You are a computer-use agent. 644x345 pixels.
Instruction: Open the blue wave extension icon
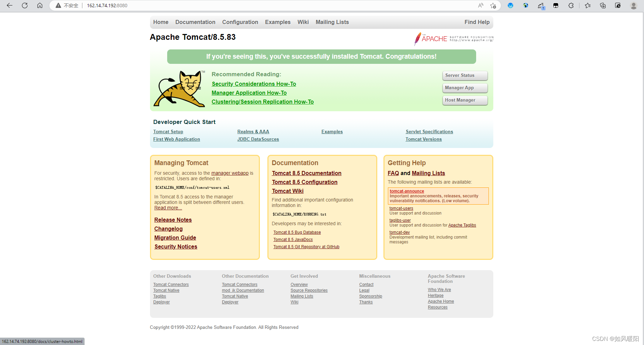point(510,5)
